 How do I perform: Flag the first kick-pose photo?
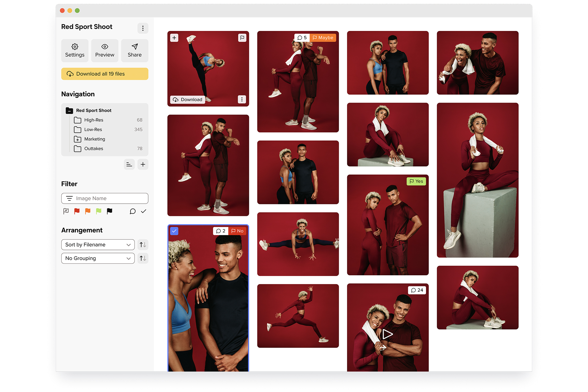242,38
